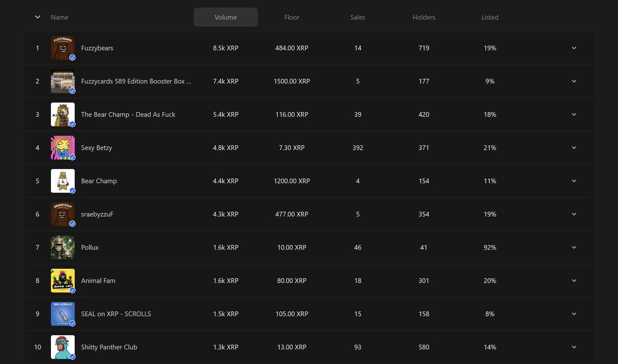This screenshot has height=364, width=618.
Task: Click the 580 holders count
Action: (424, 347)
